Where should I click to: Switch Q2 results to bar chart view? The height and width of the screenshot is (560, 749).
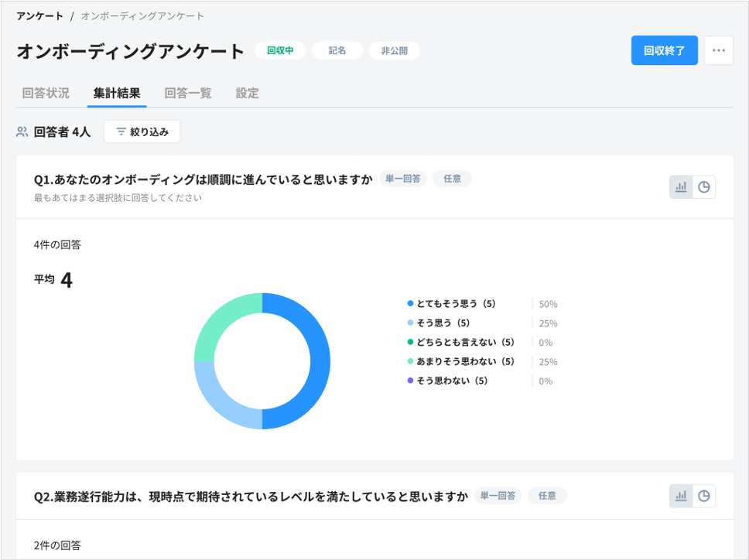tap(681, 496)
